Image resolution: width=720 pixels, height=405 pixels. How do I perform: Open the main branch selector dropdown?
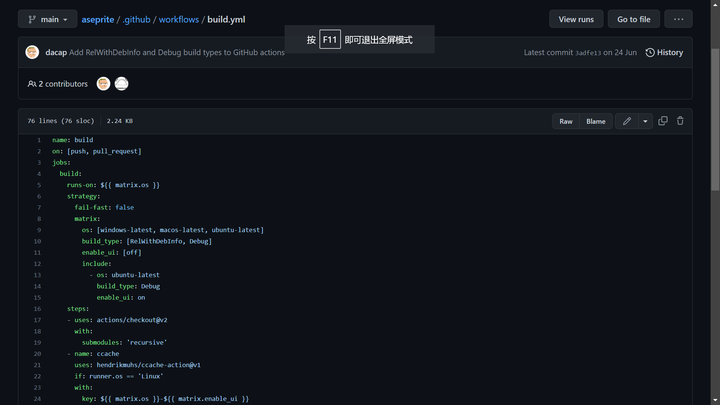(x=47, y=19)
